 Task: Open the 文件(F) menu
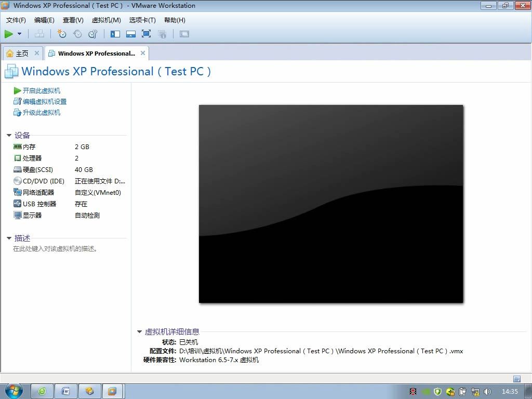point(16,20)
